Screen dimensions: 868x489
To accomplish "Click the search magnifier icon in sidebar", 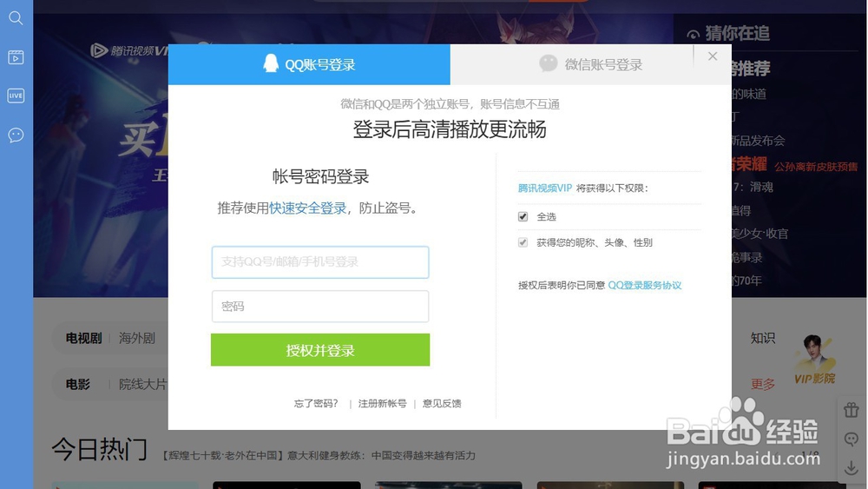I will click(x=16, y=18).
